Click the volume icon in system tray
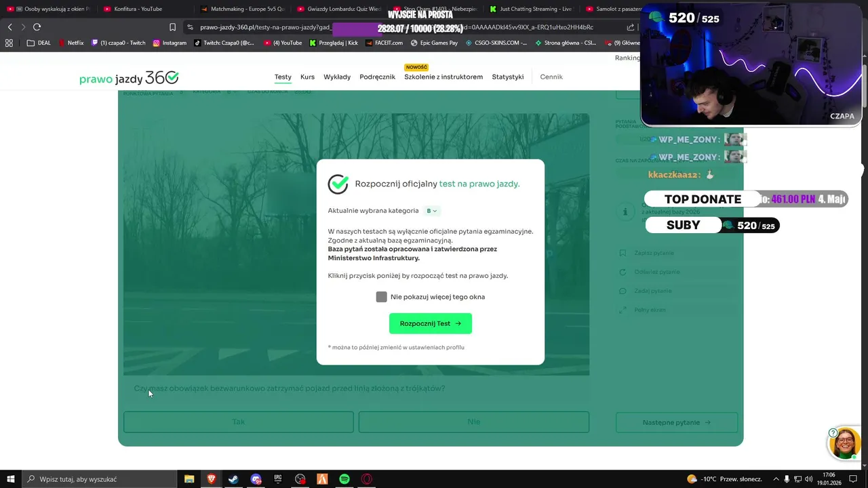 (809, 479)
